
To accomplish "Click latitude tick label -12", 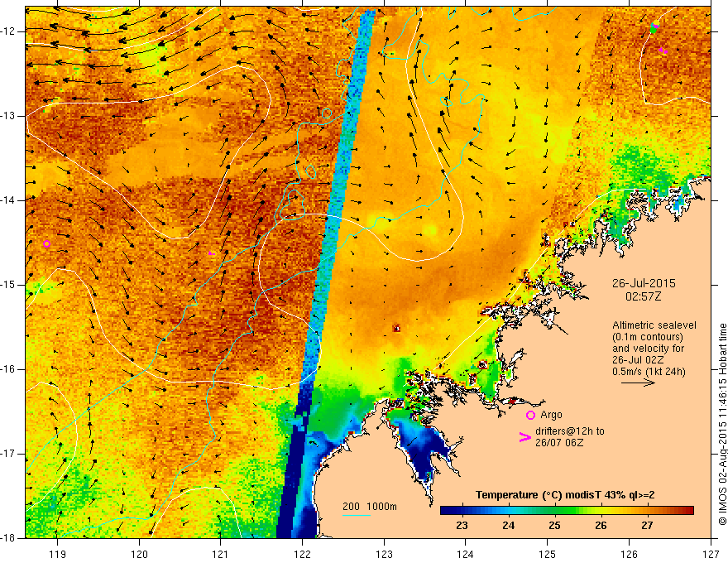I will [x=8, y=31].
